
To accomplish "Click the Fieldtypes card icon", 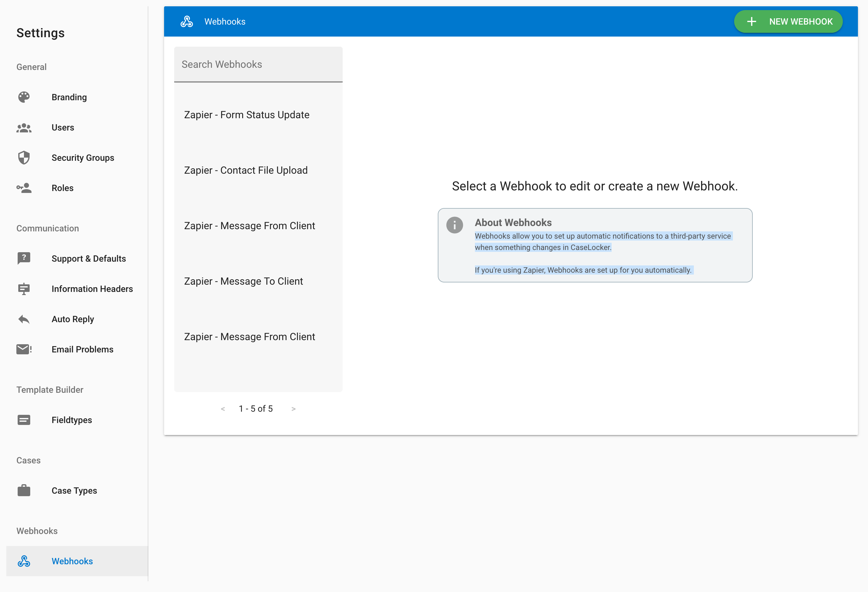I will coord(24,420).
